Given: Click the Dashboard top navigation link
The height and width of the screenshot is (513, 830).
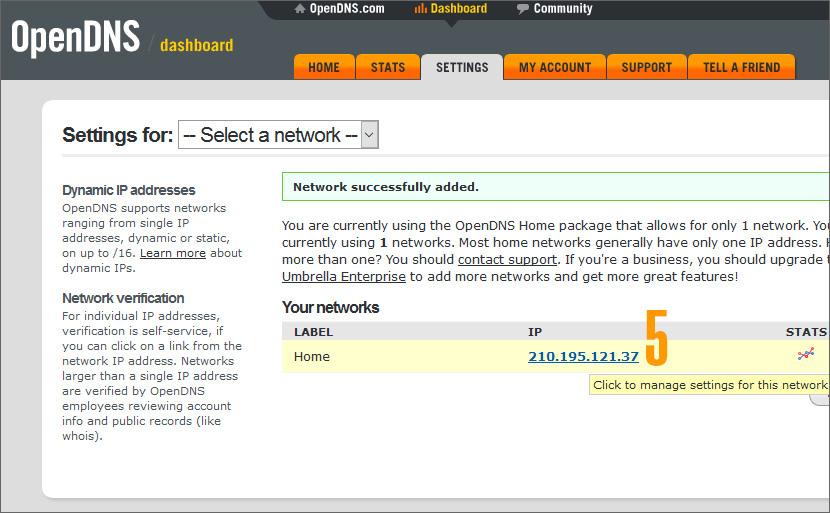Looking at the screenshot, I should [458, 8].
